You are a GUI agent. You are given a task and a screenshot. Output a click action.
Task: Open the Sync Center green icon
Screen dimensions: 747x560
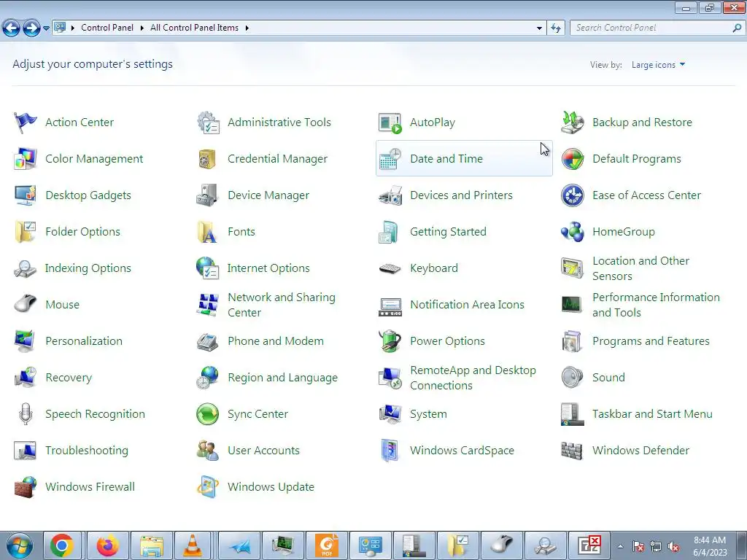coord(208,414)
